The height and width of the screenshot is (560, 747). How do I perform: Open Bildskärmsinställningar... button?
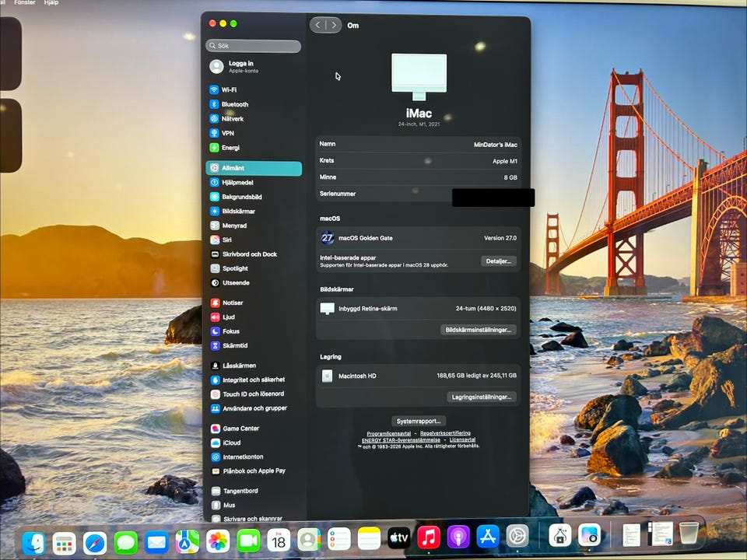(x=479, y=330)
